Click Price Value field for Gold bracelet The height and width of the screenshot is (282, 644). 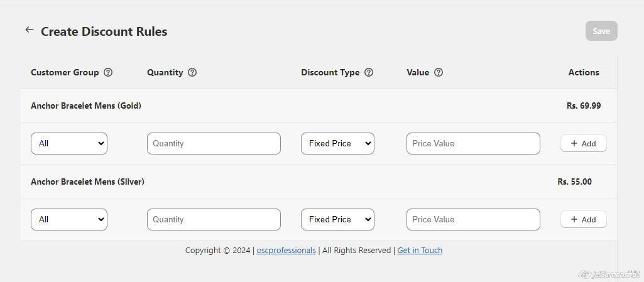point(473,143)
